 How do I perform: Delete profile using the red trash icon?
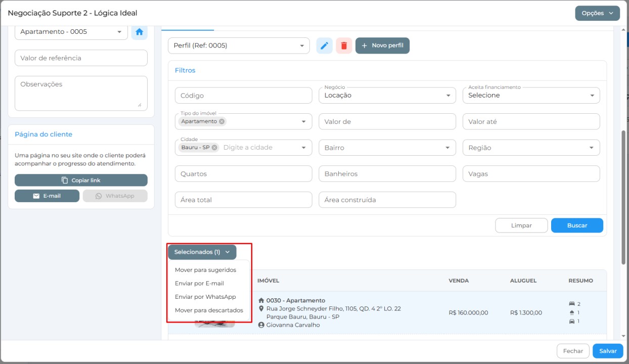[x=344, y=45]
